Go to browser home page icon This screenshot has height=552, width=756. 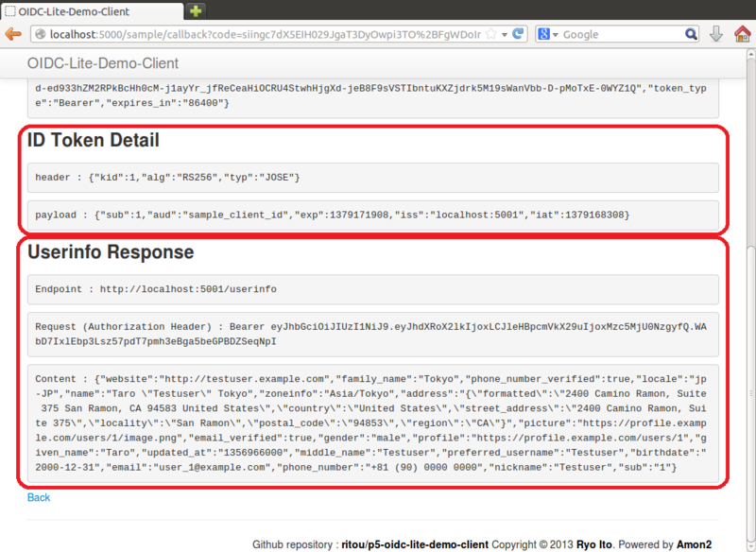[743, 34]
